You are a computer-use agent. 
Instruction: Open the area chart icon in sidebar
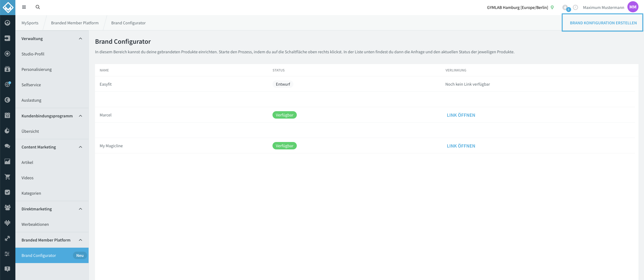point(7,161)
